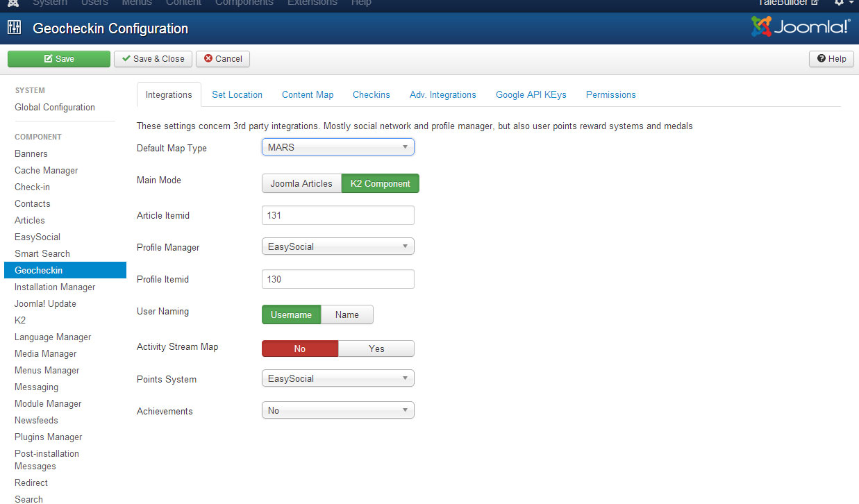Image resolution: width=859 pixels, height=504 pixels.
Task: Visit the TaleBuilder site link
Action: click(x=787, y=3)
